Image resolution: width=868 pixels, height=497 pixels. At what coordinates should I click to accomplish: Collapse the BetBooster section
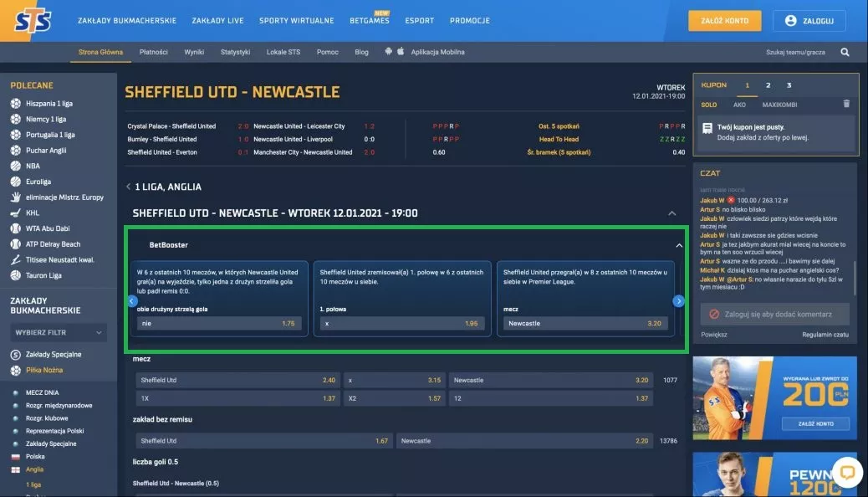[x=678, y=245]
